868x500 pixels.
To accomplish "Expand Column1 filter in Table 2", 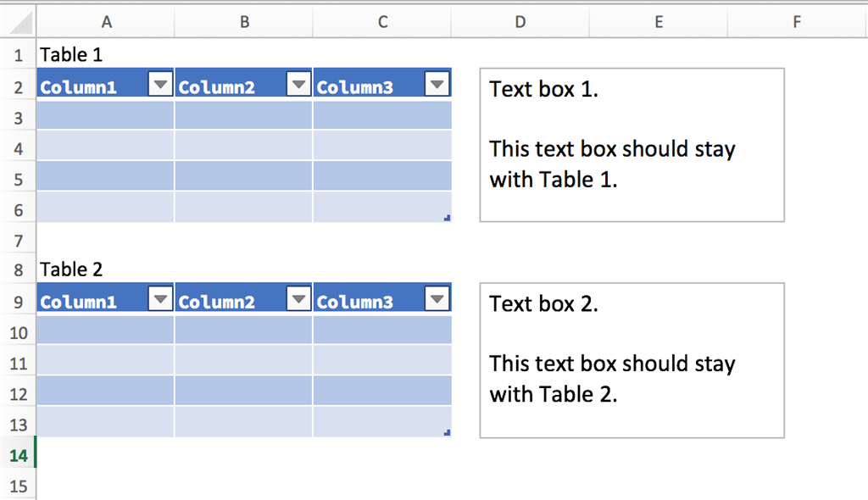I will click(161, 298).
